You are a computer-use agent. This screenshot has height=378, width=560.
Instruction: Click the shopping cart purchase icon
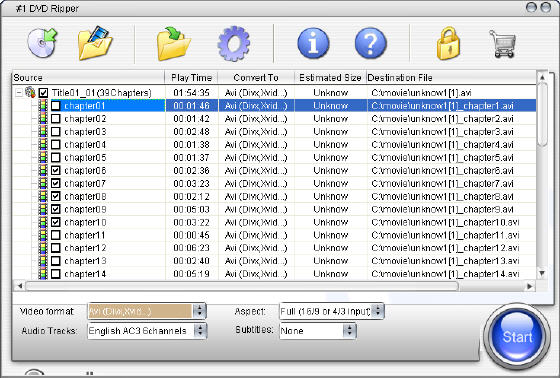tap(503, 44)
